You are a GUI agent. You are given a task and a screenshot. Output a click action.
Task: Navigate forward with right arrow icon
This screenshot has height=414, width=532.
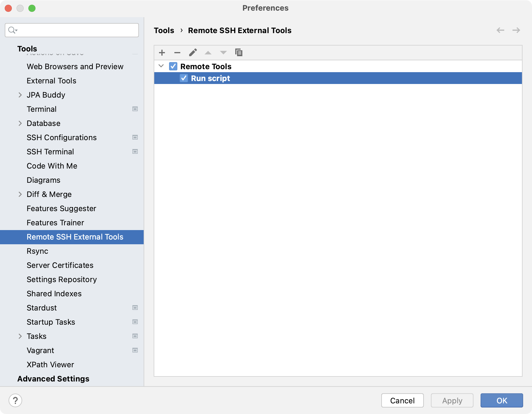[x=516, y=30]
